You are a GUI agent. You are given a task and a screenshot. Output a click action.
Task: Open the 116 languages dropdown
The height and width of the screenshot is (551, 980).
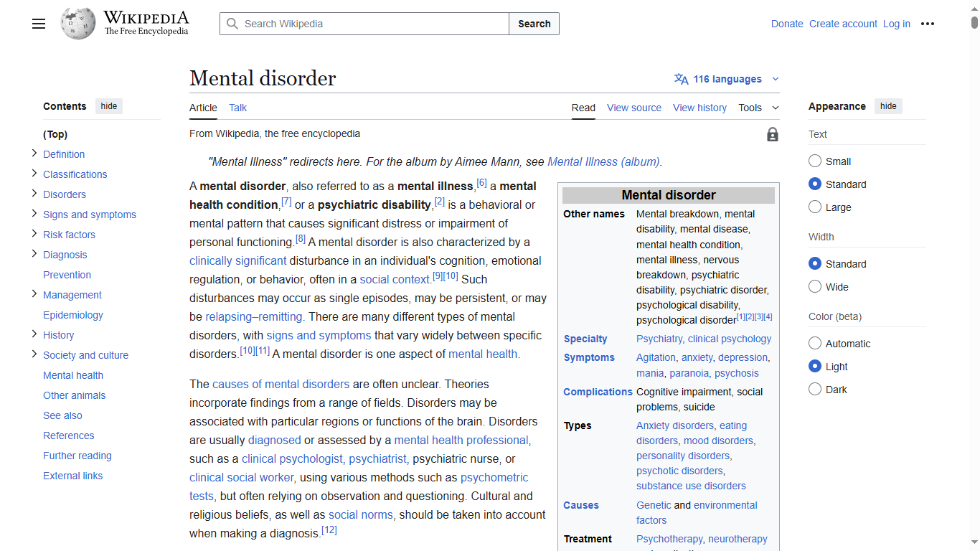[727, 79]
